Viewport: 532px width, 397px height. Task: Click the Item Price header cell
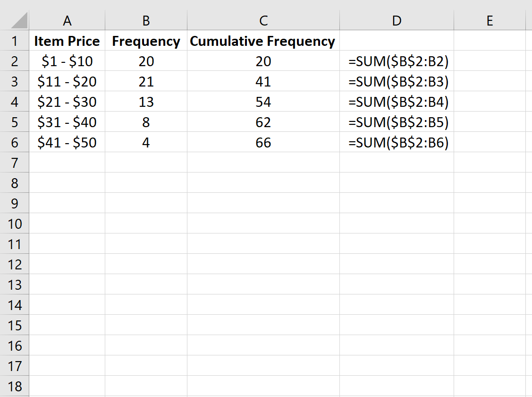pyautogui.click(x=68, y=41)
